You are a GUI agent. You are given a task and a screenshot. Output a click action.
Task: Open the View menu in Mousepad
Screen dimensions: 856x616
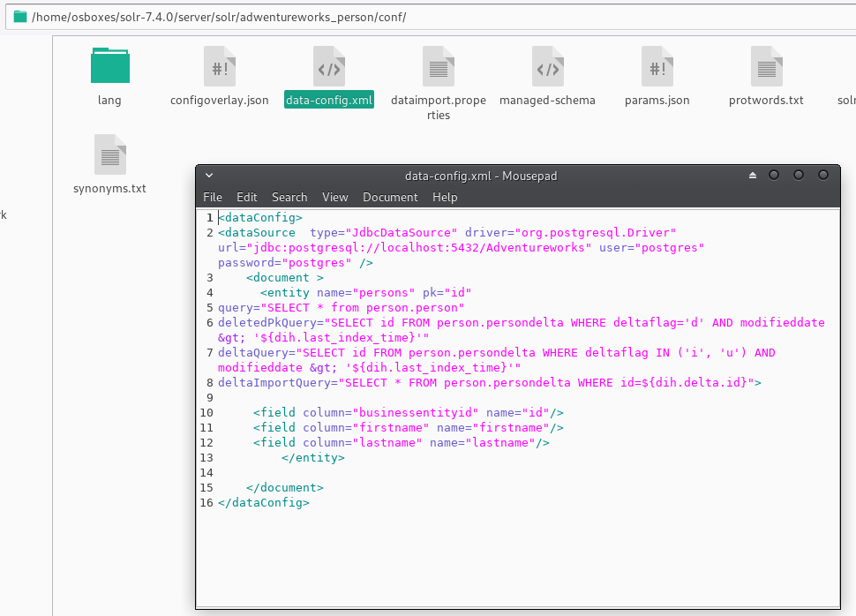[334, 197]
